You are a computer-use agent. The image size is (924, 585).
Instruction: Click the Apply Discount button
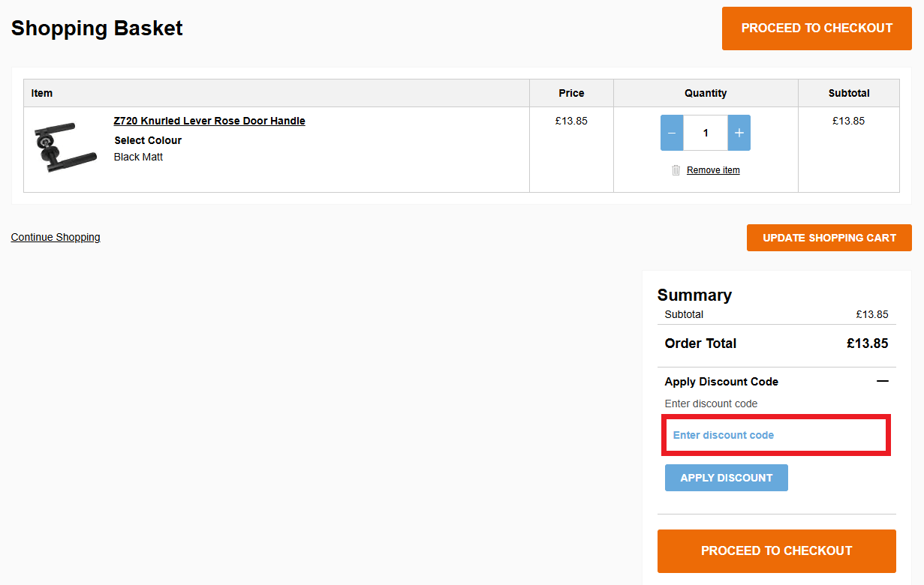(727, 478)
